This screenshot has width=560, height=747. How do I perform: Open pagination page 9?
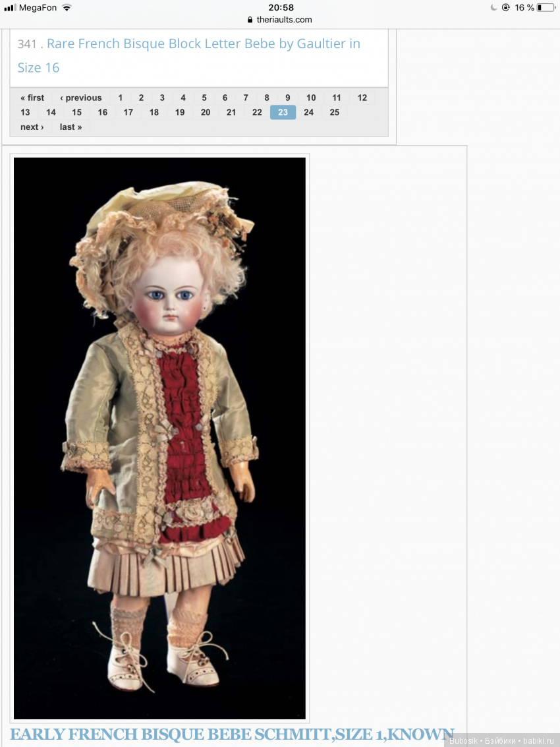288,98
